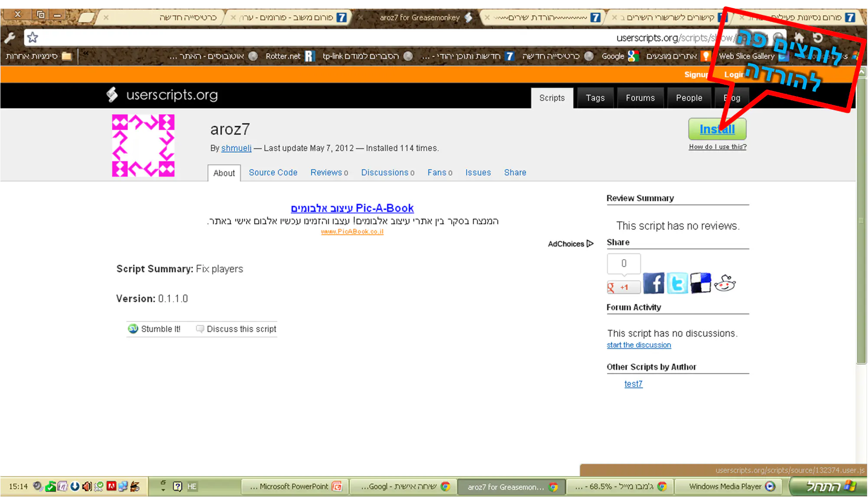The height and width of the screenshot is (497, 868).
Task: Share via the Reddit alien icon
Action: pyautogui.click(x=725, y=283)
